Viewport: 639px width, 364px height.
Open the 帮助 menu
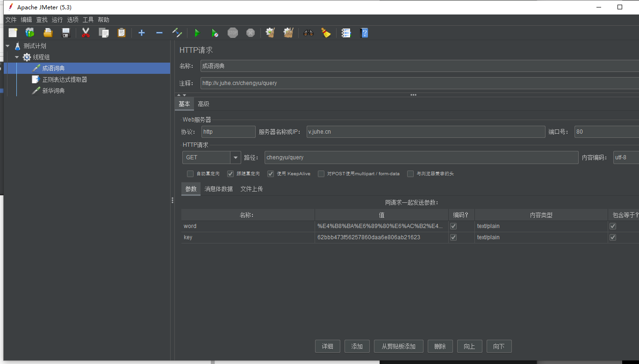[103, 20]
